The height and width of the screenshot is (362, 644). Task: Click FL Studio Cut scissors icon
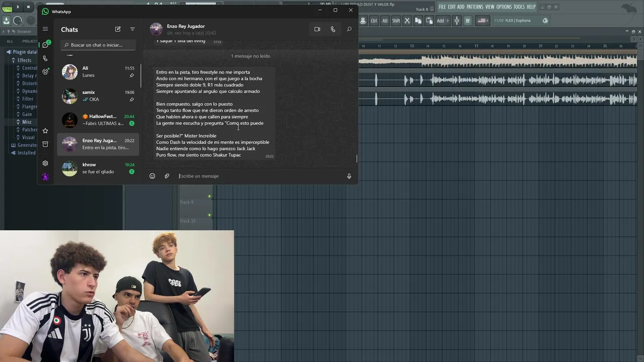click(407, 21)
